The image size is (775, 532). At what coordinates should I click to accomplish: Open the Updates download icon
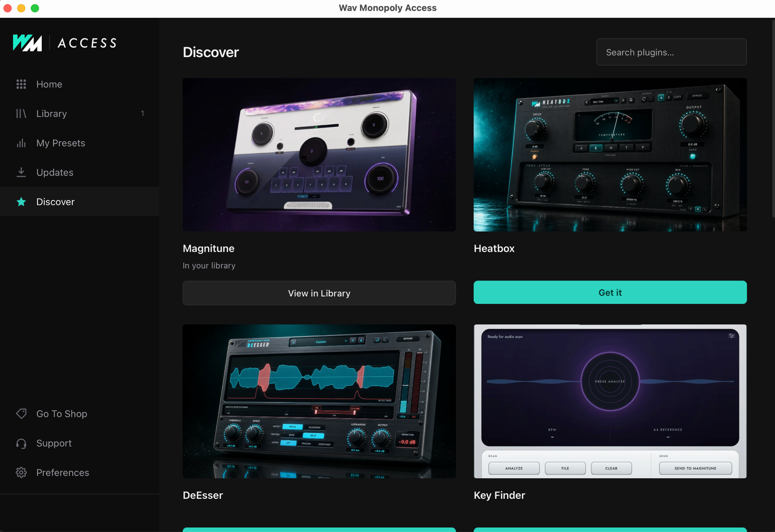point(21,172)
